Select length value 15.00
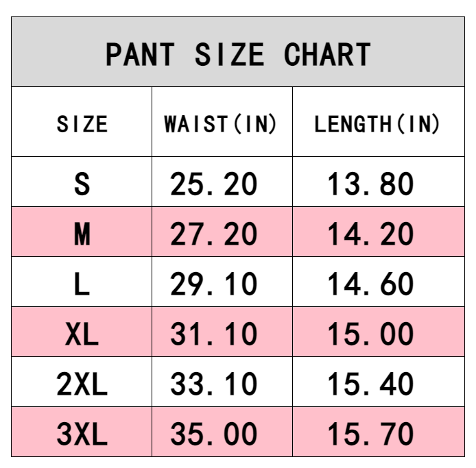 pyautogui.click(x=370, y=334)
